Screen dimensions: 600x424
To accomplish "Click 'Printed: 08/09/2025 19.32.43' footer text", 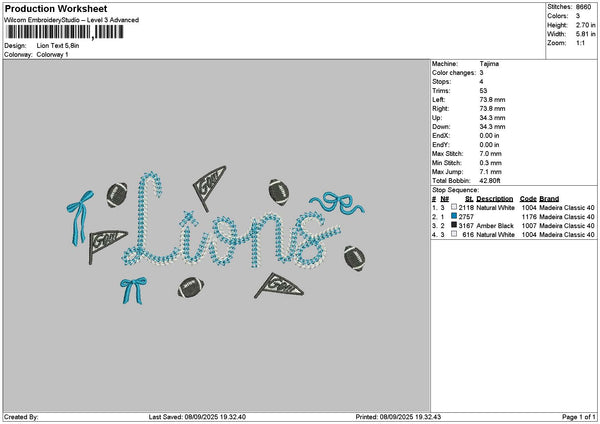I will (x=398, y=417).
